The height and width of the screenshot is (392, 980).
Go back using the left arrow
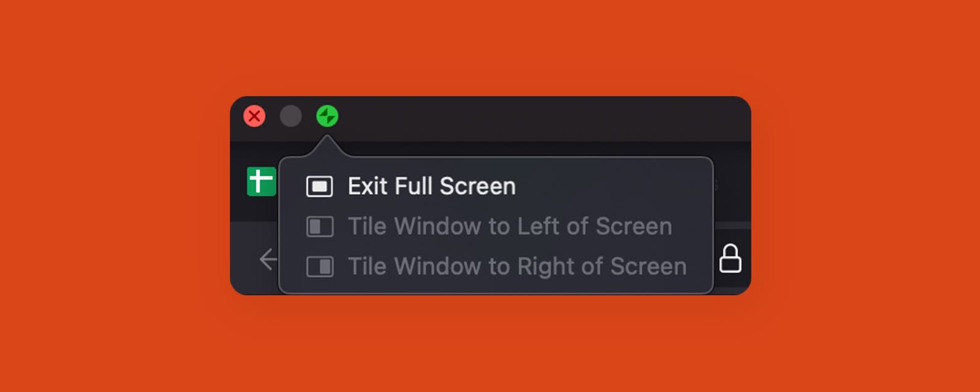click(268, 259)
